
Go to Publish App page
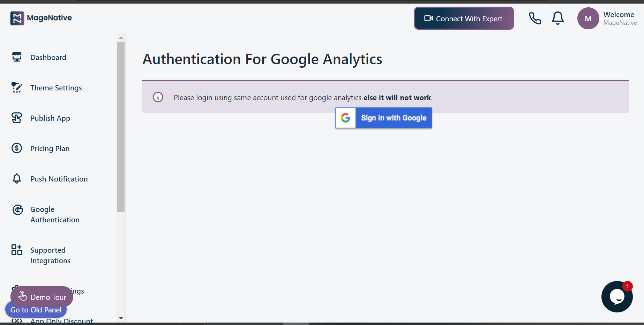(x=50, y=118)
